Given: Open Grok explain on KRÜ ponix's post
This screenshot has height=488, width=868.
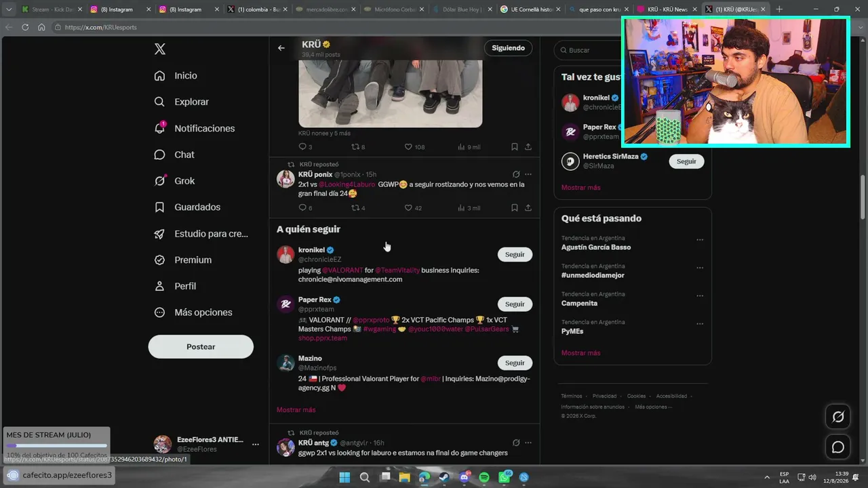Looking at the screenshot, I should (x=516, y=174).
